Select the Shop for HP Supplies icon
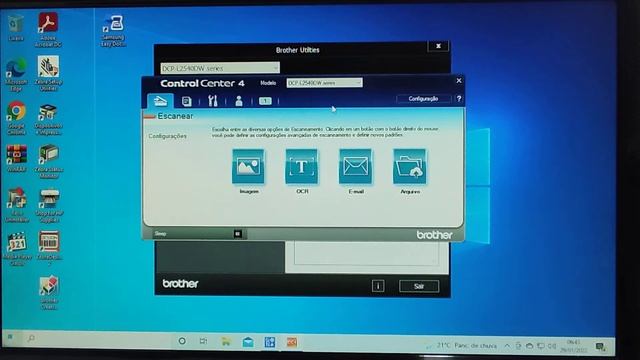 [x=49, y=206]
